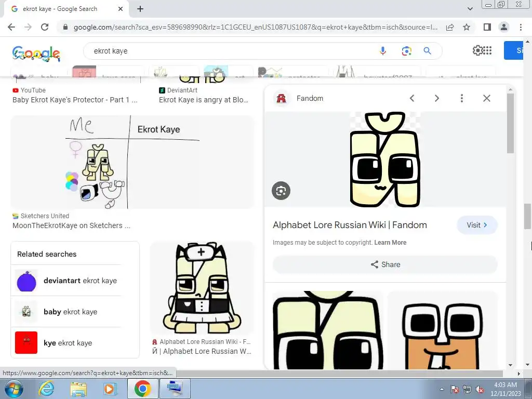Click the horizontal page scrollbar
This screenshot has width=532, height=399.
339,374
